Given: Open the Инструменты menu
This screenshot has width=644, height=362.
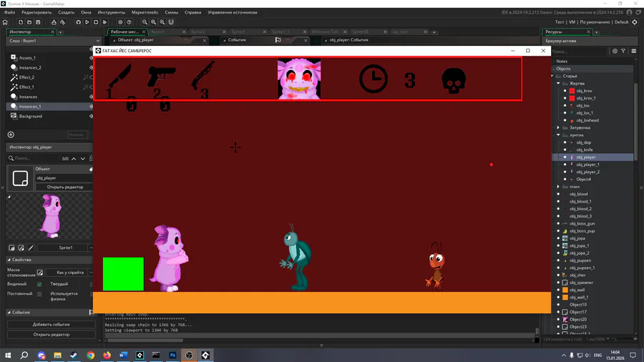Looking at the screenshot, I should [x=112, y=12].
